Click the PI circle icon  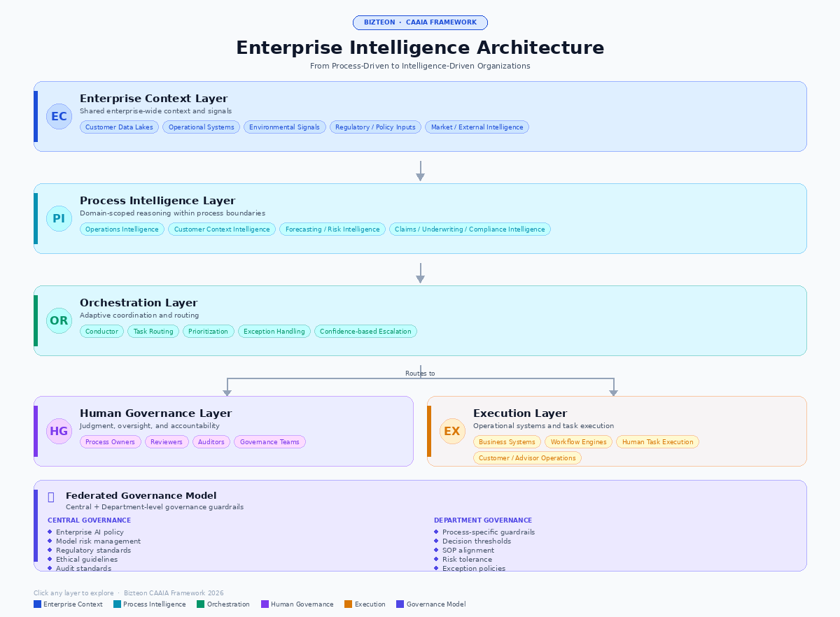[x=59, y=218]
